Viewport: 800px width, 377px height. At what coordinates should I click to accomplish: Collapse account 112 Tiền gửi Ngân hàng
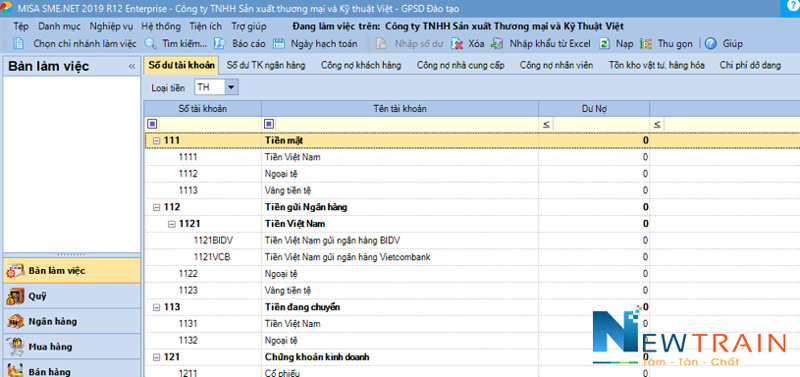point(157,207)
